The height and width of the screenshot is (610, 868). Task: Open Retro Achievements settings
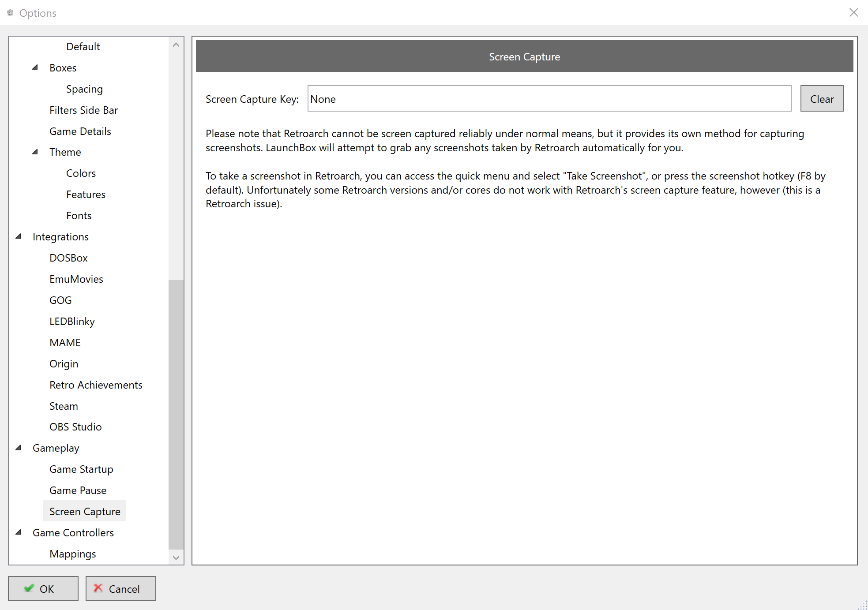click(x=96, y=385)
